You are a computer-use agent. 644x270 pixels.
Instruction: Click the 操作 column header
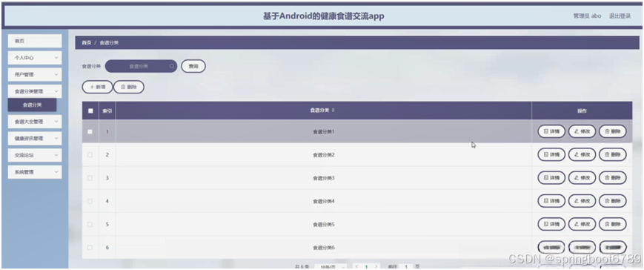click(x=582, y=111)
